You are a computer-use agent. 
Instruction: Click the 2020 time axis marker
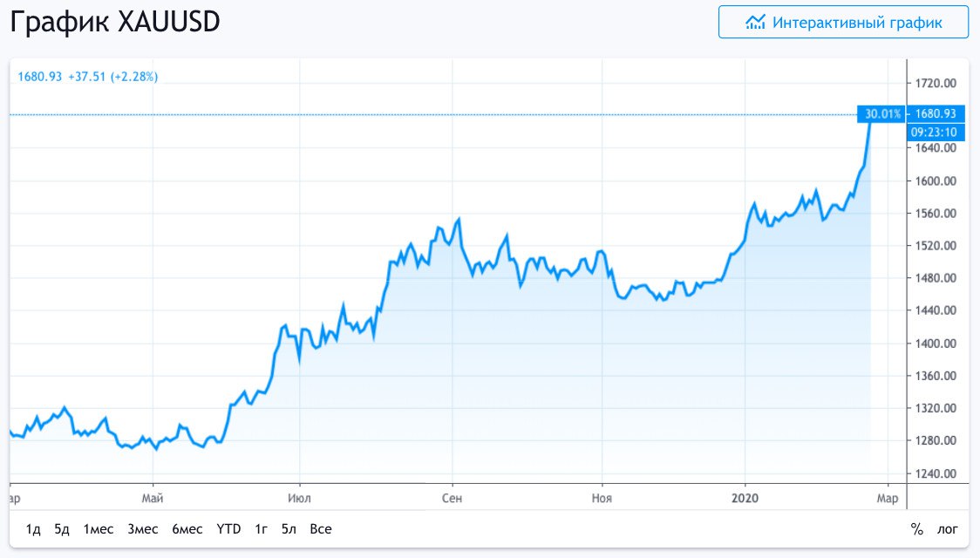[745, 498]
